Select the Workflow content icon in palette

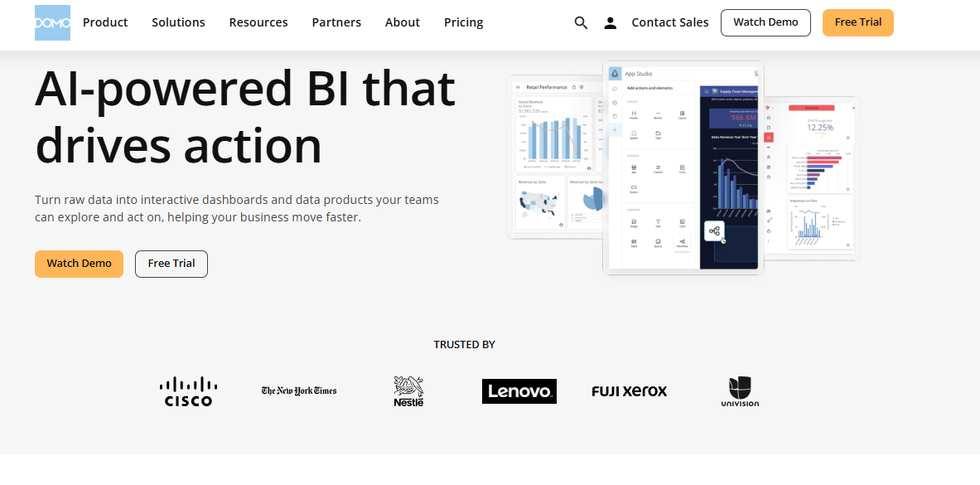(x=682, y=241)
